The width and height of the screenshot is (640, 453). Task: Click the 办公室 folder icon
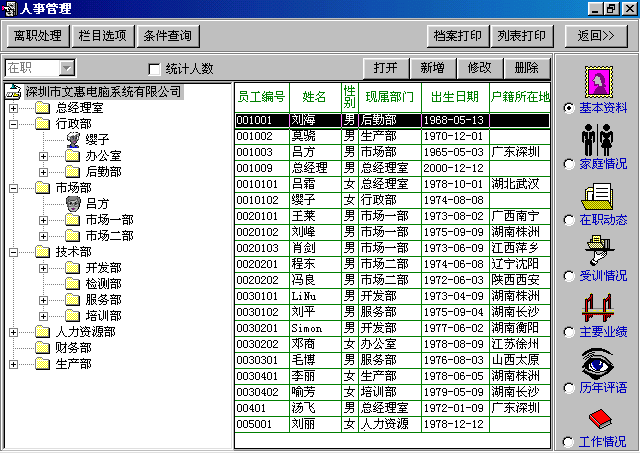click(x=73, y=155)
